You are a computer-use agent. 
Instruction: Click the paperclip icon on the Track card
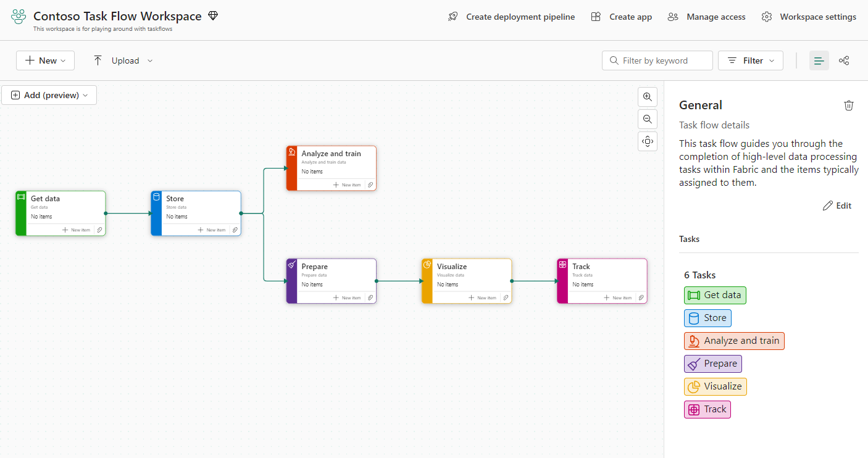tap(641, 297)
